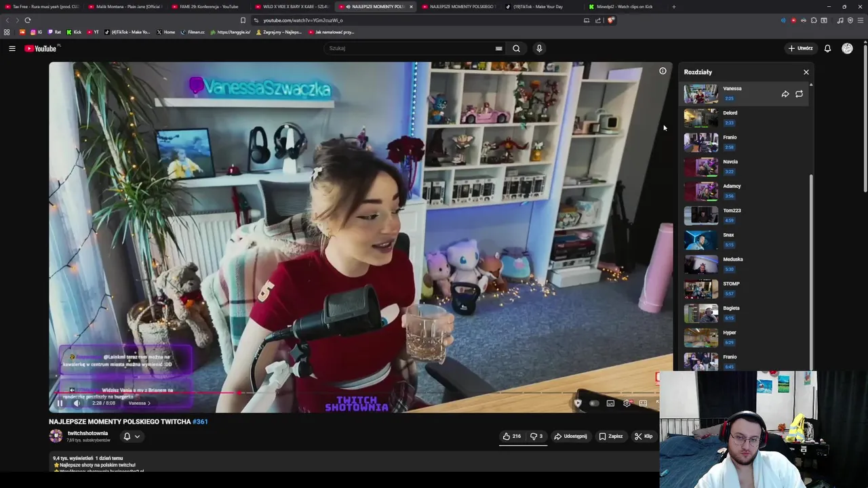Switch to FAME 29 Konferencja tab

209,7
